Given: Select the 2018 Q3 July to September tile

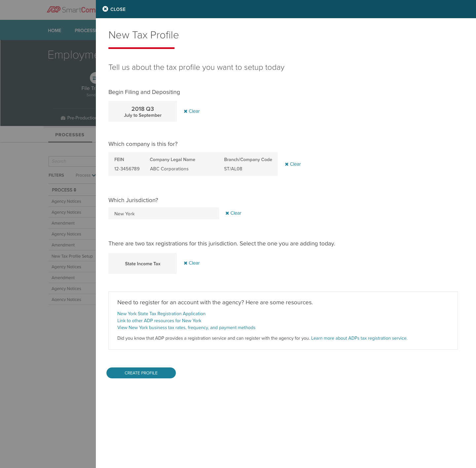Looking at the screenshot, I should point(142,111).
